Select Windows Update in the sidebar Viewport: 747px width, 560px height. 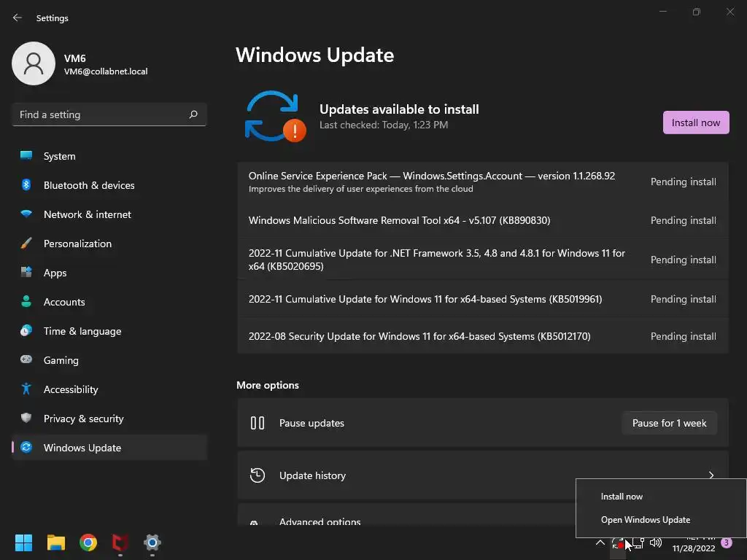pos(109,448)
